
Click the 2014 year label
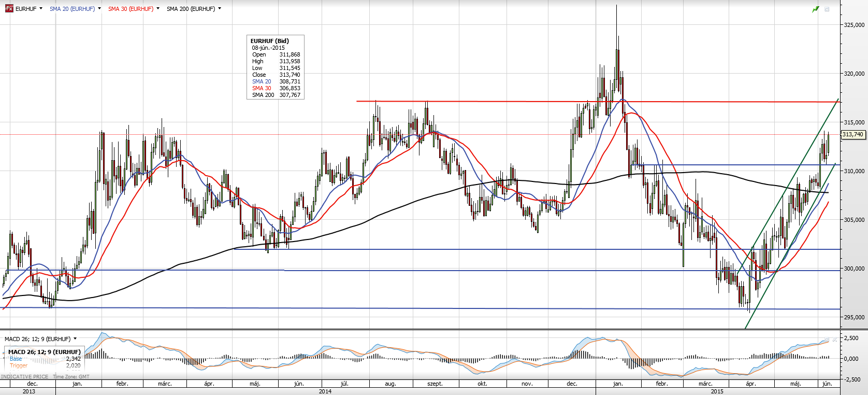point(325,391)
